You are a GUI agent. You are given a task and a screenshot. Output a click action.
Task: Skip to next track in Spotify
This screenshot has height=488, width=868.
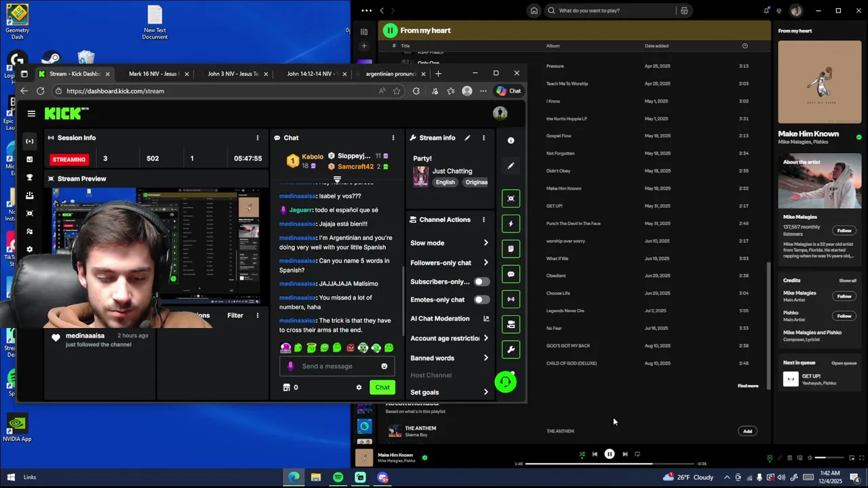coord(625,455)
